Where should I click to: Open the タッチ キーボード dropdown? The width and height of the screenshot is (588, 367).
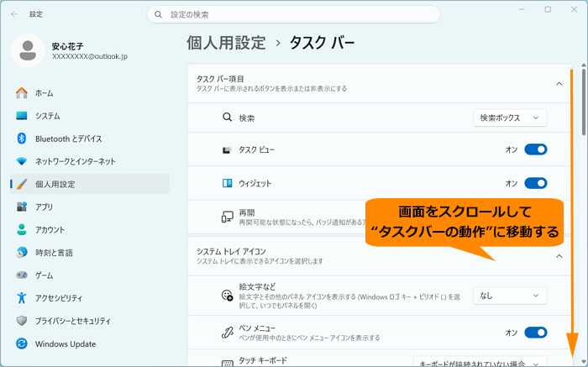tap(480, 362)
